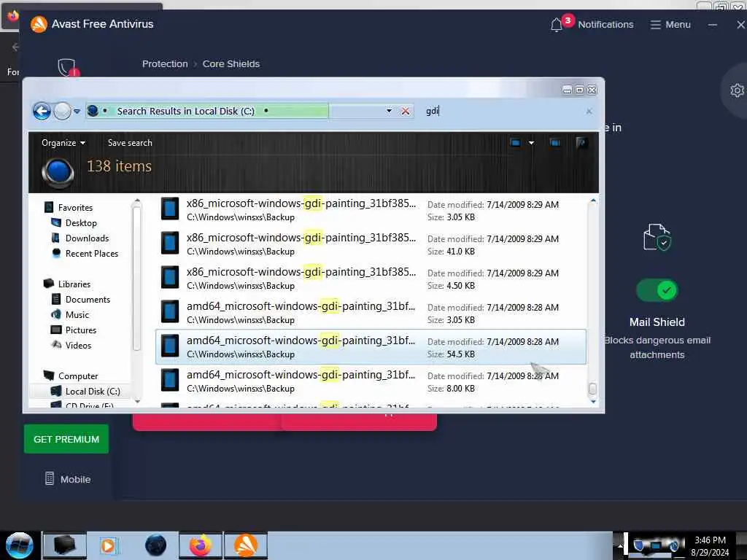This screenshot has height=560, width=747.
Task: Click the Explorer forward navigation button
Action: [62, 111]
